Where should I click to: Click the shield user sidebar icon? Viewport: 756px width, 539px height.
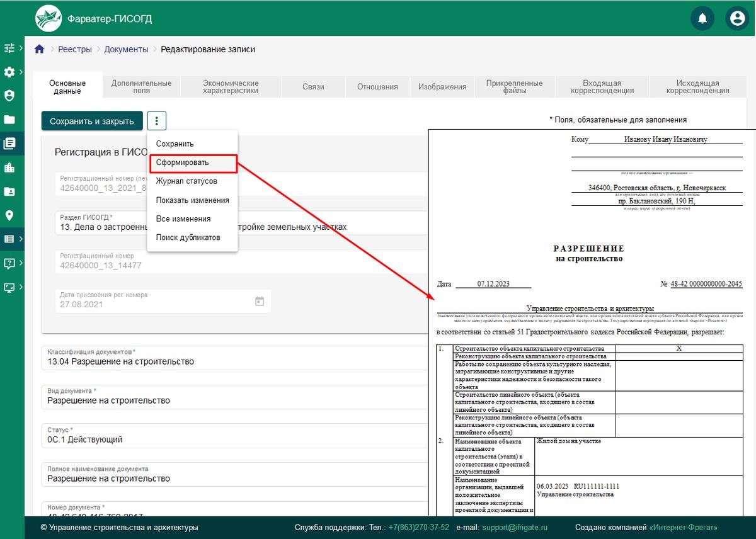(x=9, y=96)
